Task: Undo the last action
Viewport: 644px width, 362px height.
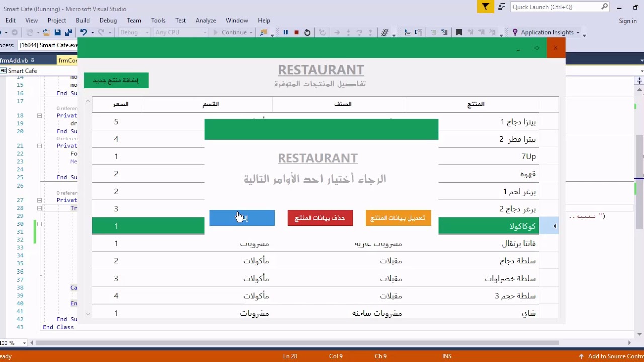Action: click(83, 32)
